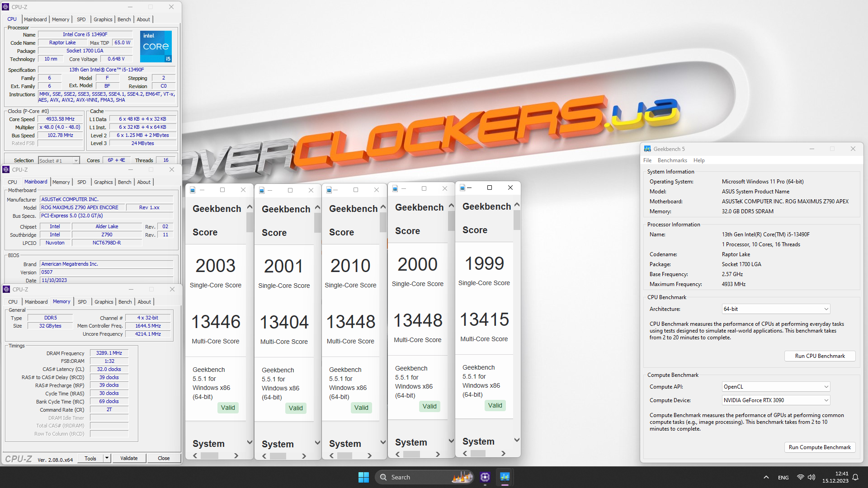Click the Validate button in CPU-Z

coord(129,458)
